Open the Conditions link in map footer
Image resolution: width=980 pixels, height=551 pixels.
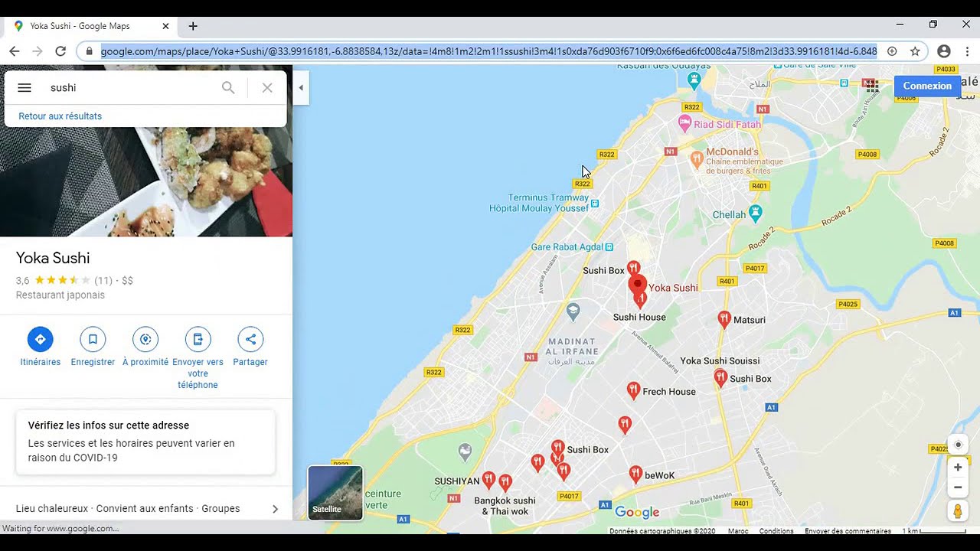[776, 531]
